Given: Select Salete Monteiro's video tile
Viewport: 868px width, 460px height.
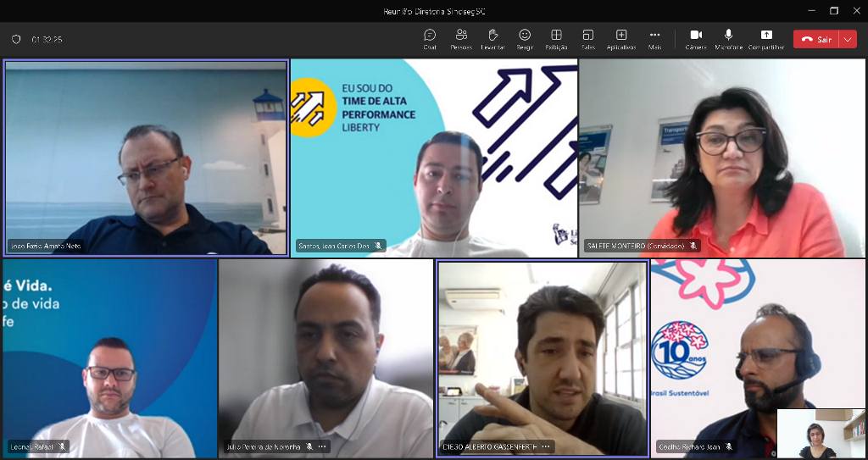Looking at the screenshot, I should (722, 157).
